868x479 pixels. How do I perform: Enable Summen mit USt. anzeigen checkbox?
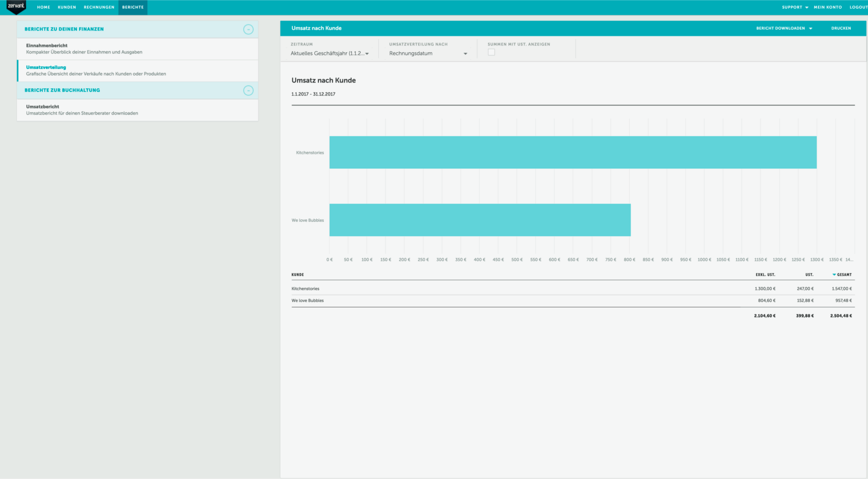(491, 52)
